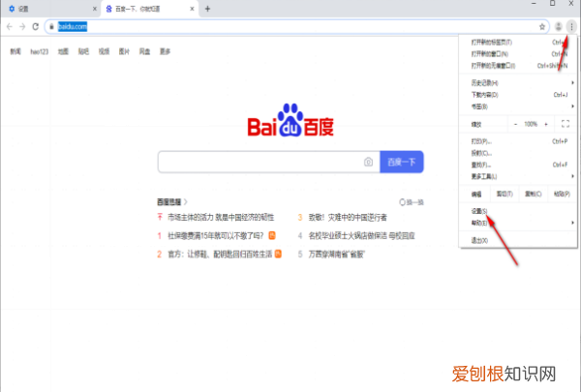
Task: Choose 投射(C)... in the menu
Action: click(x=518, y=153)
